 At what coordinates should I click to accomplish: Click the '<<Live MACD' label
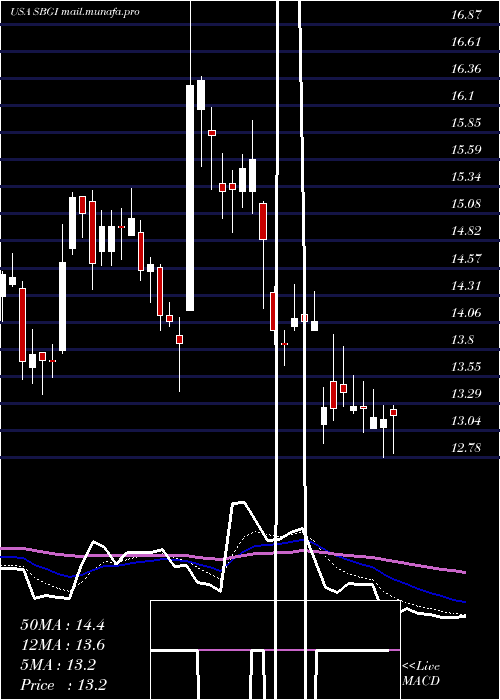tap(421, 674)
